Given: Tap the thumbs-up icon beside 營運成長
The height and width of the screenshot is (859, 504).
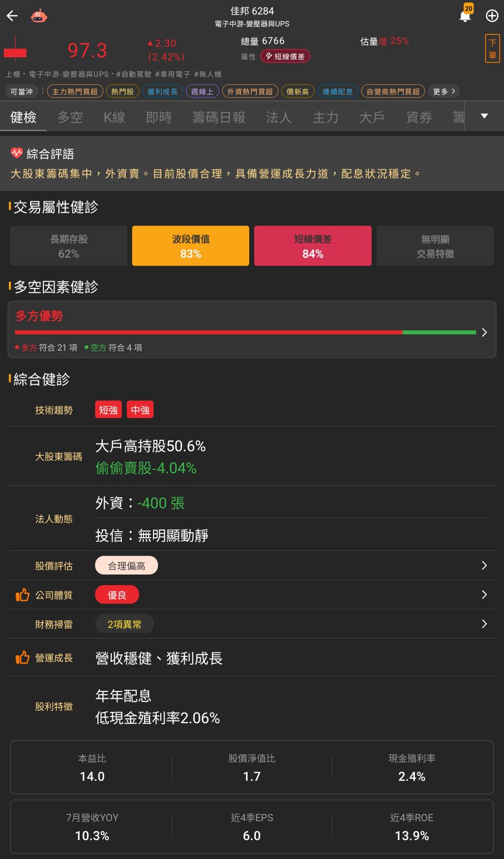Looking at the screenshot, I should click(x=22, y=658).
